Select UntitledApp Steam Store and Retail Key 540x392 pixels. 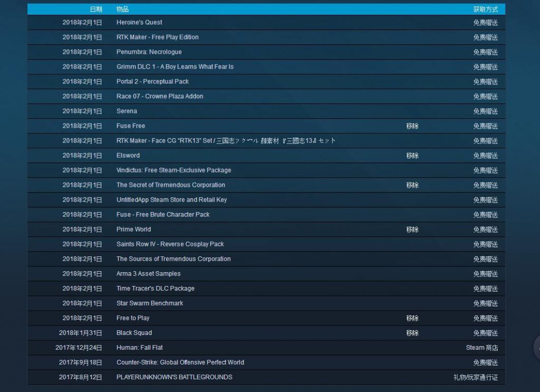pos(172,200)
